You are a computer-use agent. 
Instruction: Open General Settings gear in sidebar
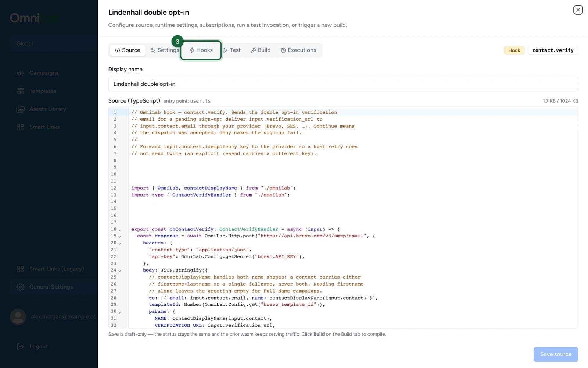[x=20, y=287]
